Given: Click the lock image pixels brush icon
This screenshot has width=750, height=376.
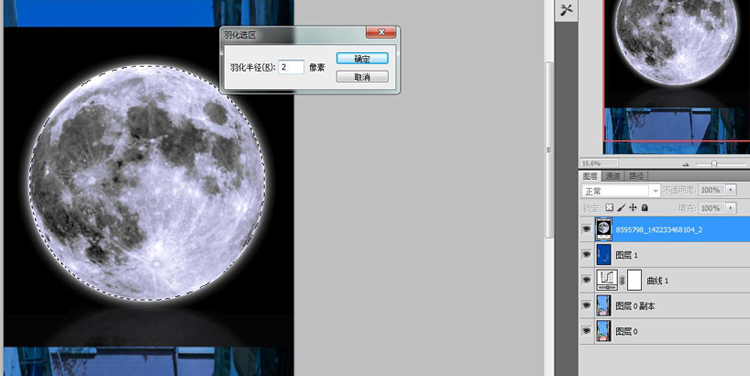Looking at the screenshot, I should tap(621, 208).
